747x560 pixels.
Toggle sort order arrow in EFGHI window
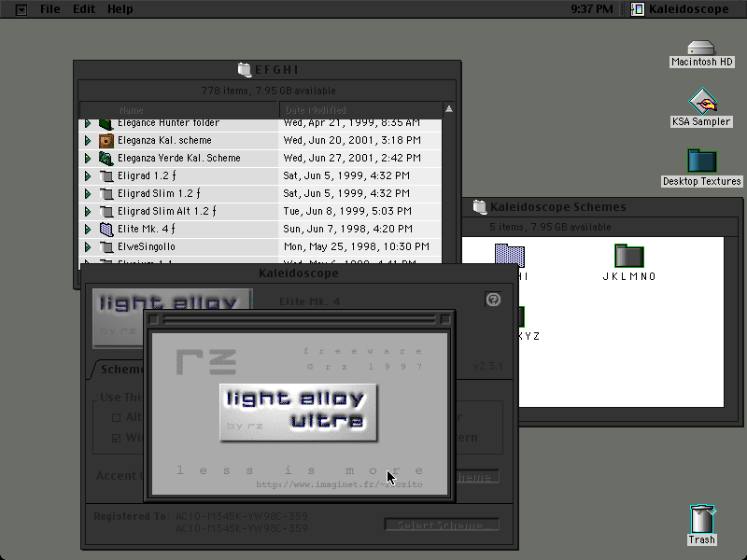tap(449, 109)
